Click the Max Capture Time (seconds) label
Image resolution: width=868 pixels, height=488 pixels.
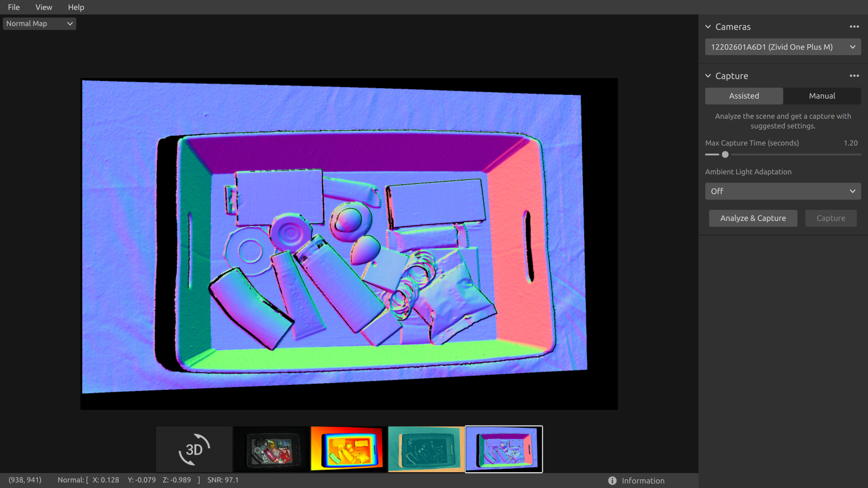click(752, 143)
